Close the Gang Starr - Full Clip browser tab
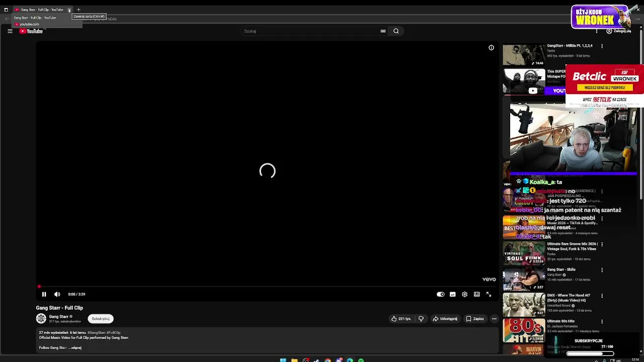644x362 pixels. point(69,10)
